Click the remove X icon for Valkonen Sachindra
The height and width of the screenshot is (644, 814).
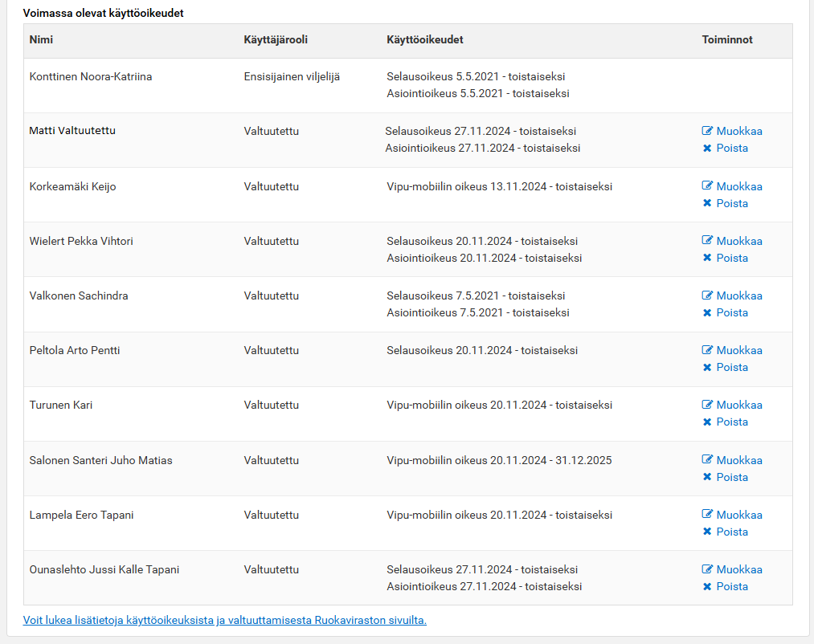[x=707, y=312]
